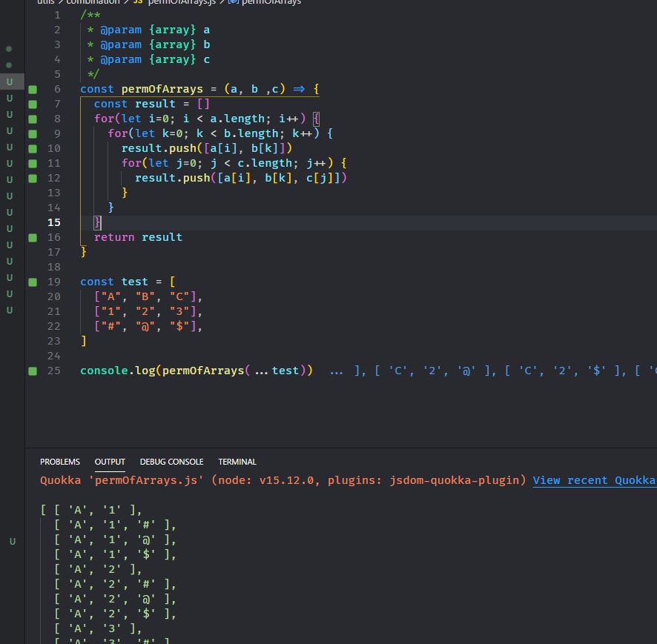Click the Quokka coverage square on line 8
Image resolution: width=657 pixels, height=644 pixels.
pyautogui.click(x=33, y=119)
